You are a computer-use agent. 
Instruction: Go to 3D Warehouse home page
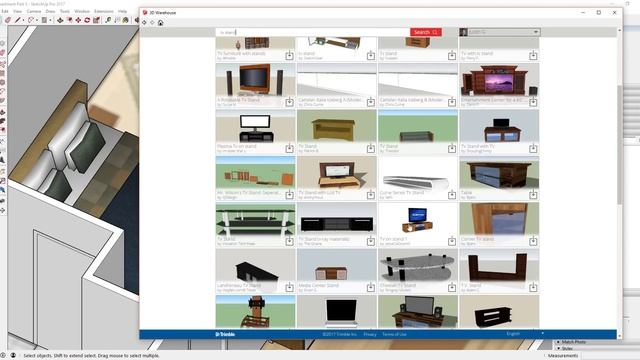(x=160, y=23)
